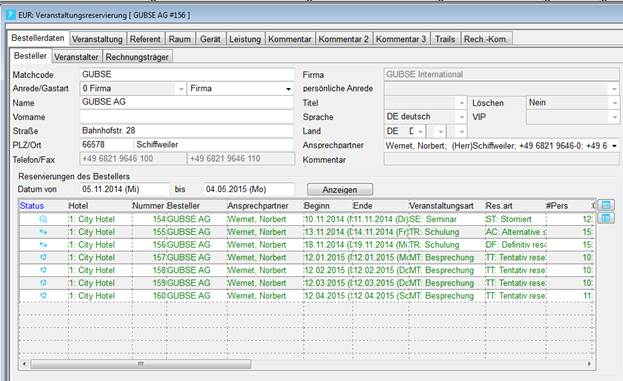Switch to the Kommentar 2 tab
Image resolution: width=623 pixels, height=381 pixels.
344,39
